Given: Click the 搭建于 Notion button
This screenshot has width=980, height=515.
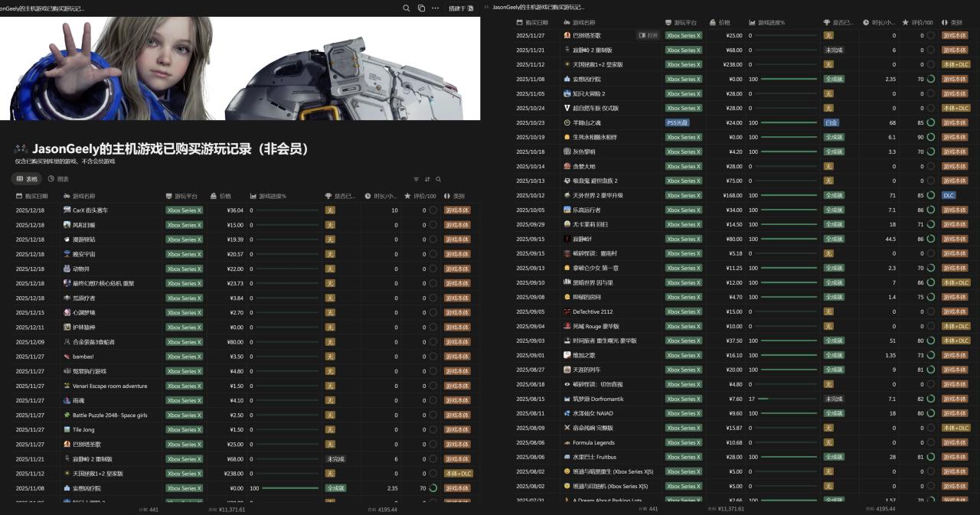Looking at the screenshot, I should coord(461,8).
